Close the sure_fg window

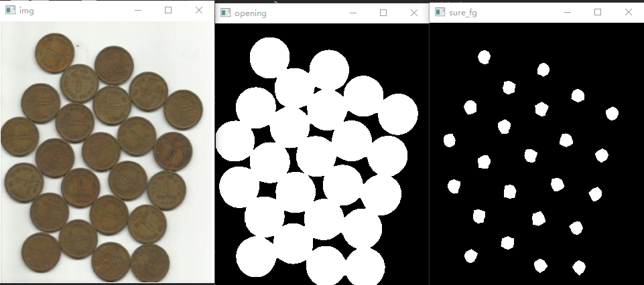(629, 12)
